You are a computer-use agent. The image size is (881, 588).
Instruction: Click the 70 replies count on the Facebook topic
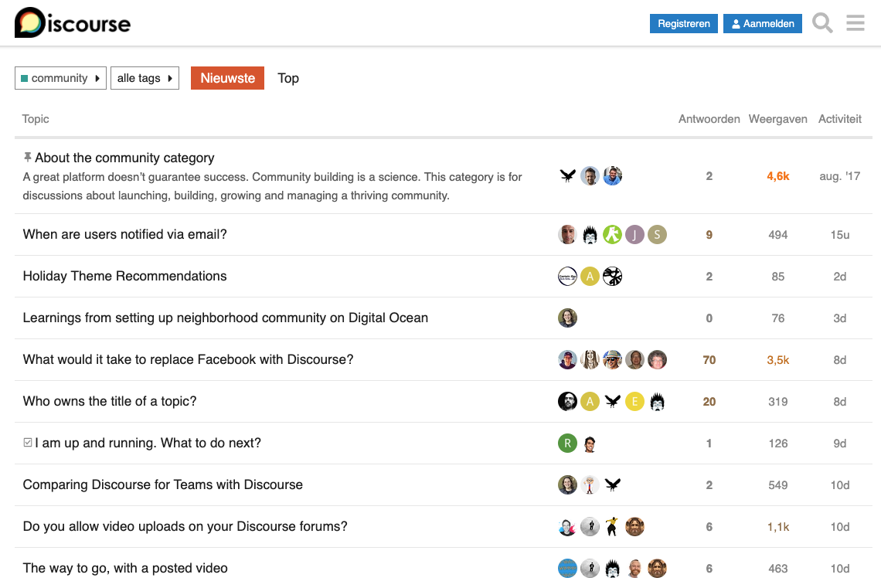[x=709, y=360]
